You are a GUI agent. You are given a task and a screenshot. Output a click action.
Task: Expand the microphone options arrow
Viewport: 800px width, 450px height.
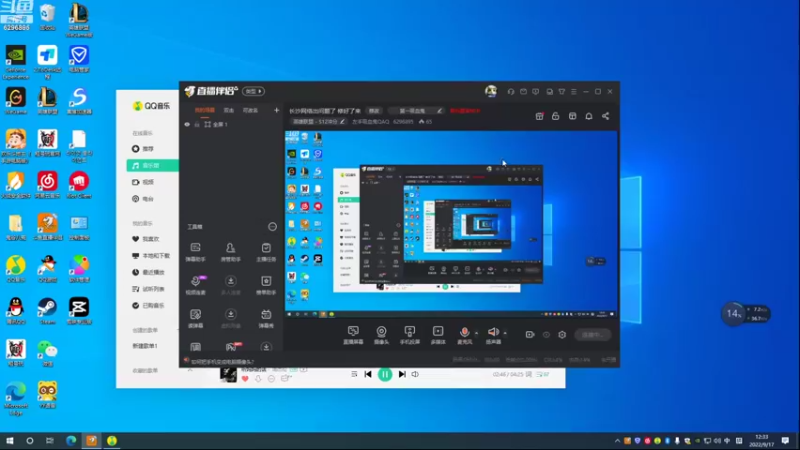tap(477, 333)
